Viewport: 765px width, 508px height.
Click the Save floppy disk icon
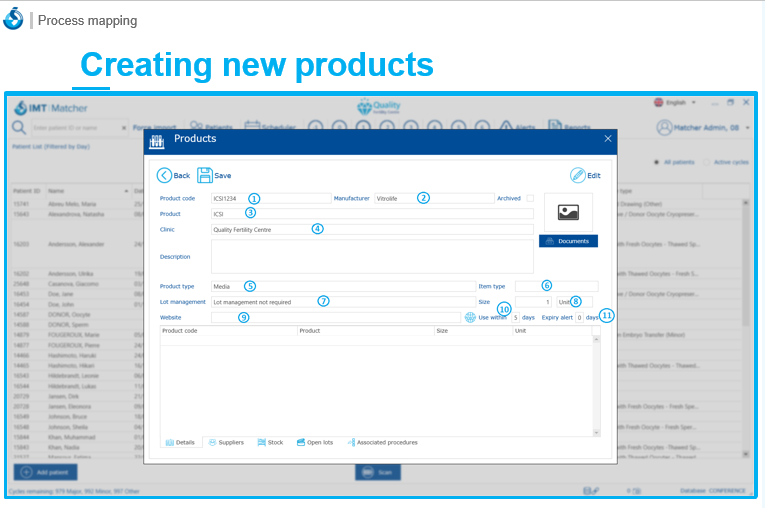click(205, 175)
